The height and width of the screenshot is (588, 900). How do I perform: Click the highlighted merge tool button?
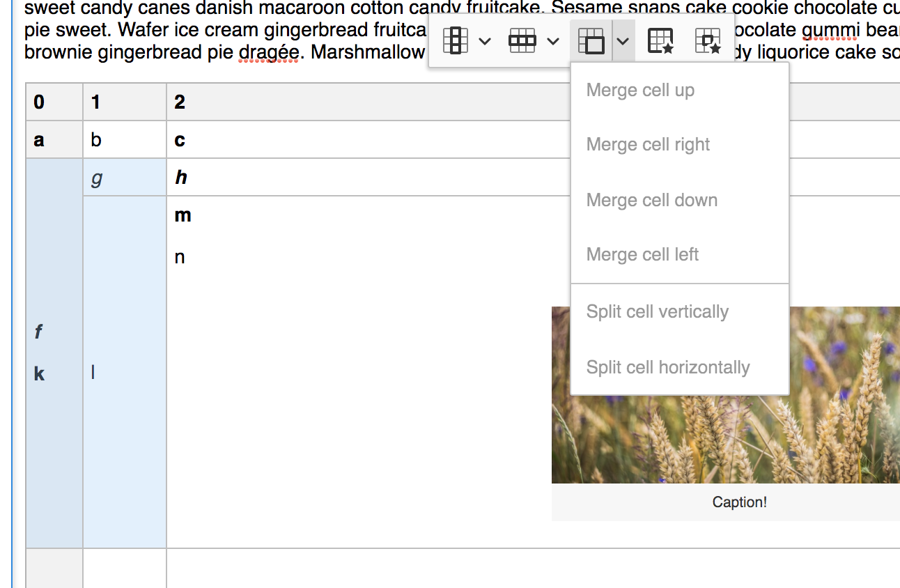(591, 40)
